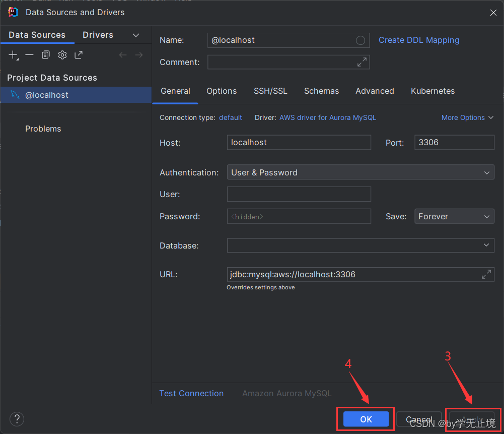Open the Authentication dropdown
The height and width of the screenshot is (434, 504).
coord(486,172)
